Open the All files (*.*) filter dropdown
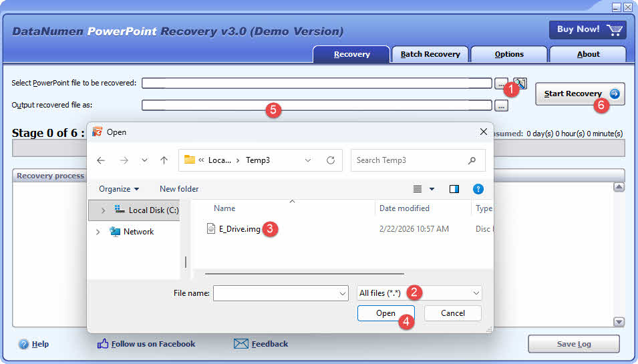The width and height of the screenshot is (638, 364). pyautogui.click(x=419, y=293)
